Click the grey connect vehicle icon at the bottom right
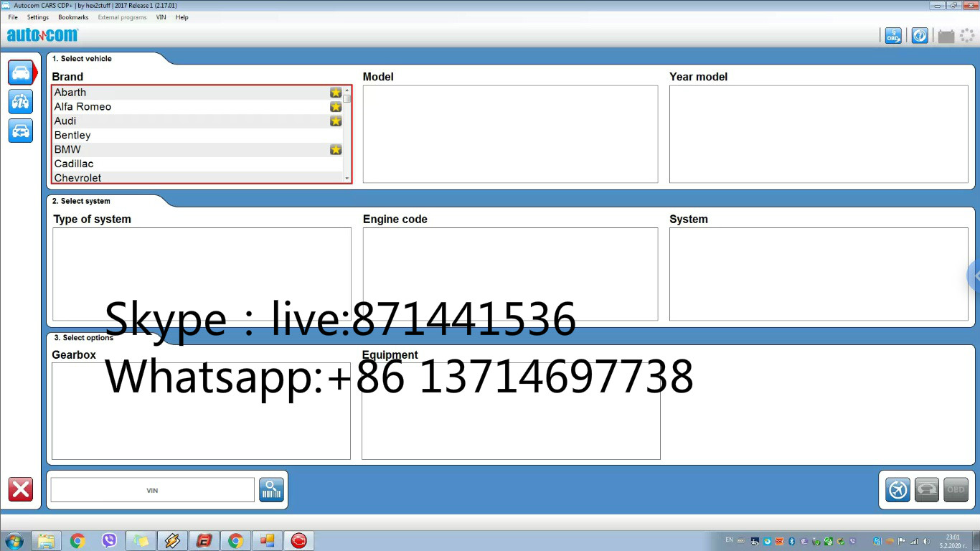Image resolution: width=980 pixels, height=551 pixels. [x=927, y=490]
